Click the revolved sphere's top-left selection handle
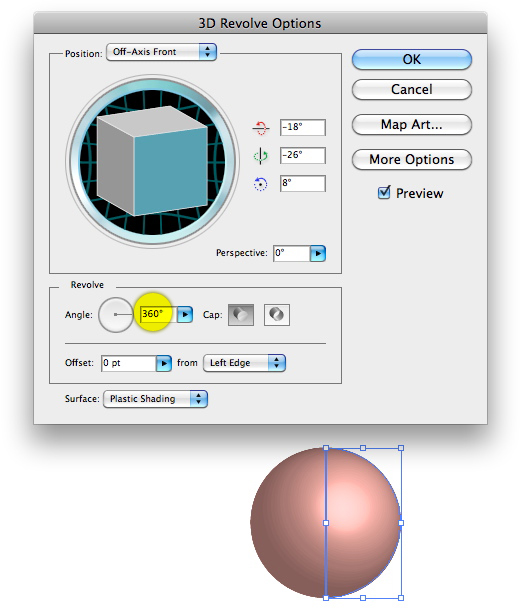 [x=326, y=448]
